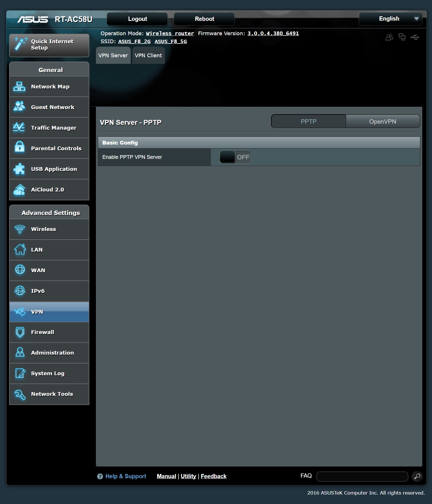Open Administration menu item
This screenshot has width=432, height=504.
click(x=49, y=353)
